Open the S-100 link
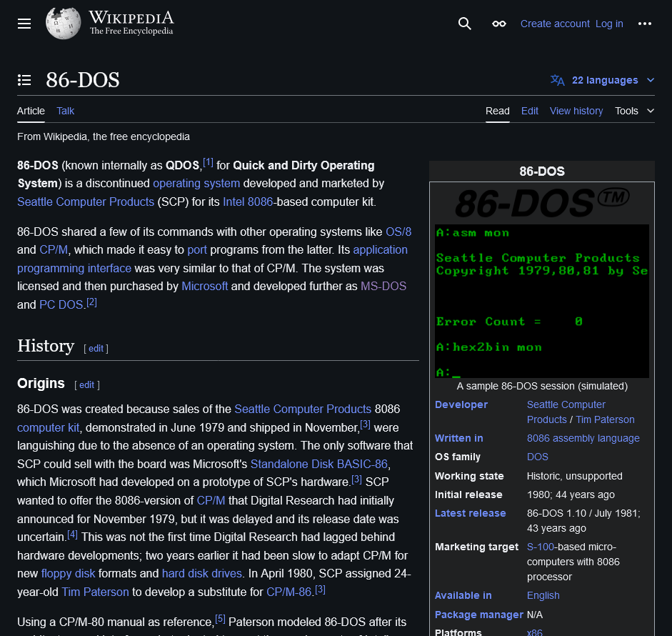 pos(540,547)
